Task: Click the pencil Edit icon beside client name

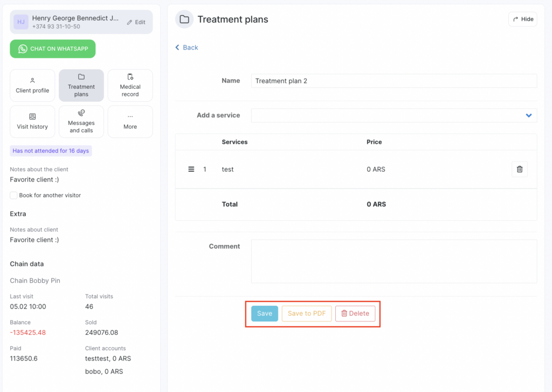Action: 130,23
